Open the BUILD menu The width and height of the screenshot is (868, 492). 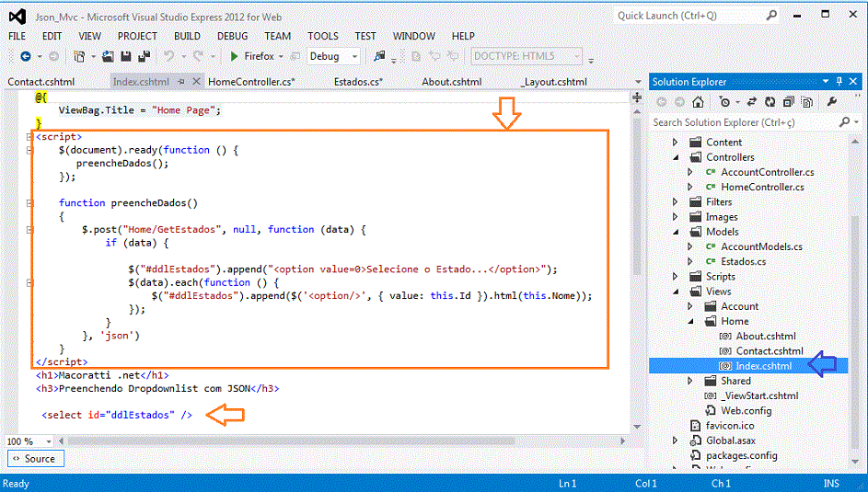(187, 36)
